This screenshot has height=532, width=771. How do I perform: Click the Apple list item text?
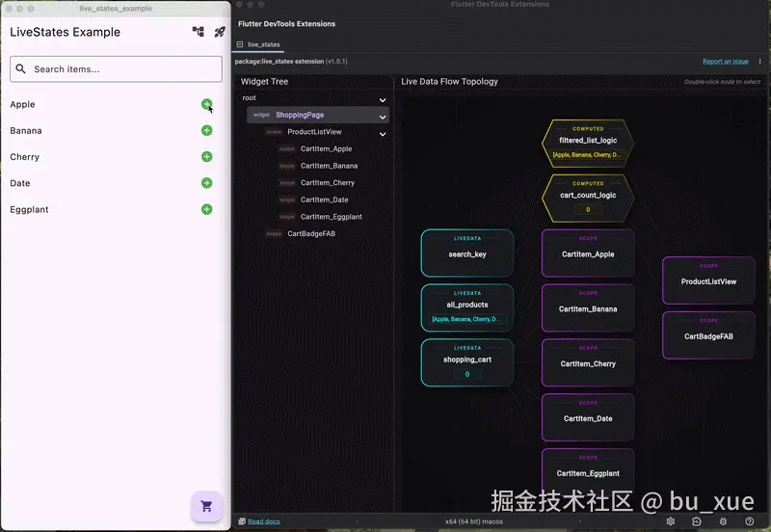pyautogui.click(x=22, y=104)
